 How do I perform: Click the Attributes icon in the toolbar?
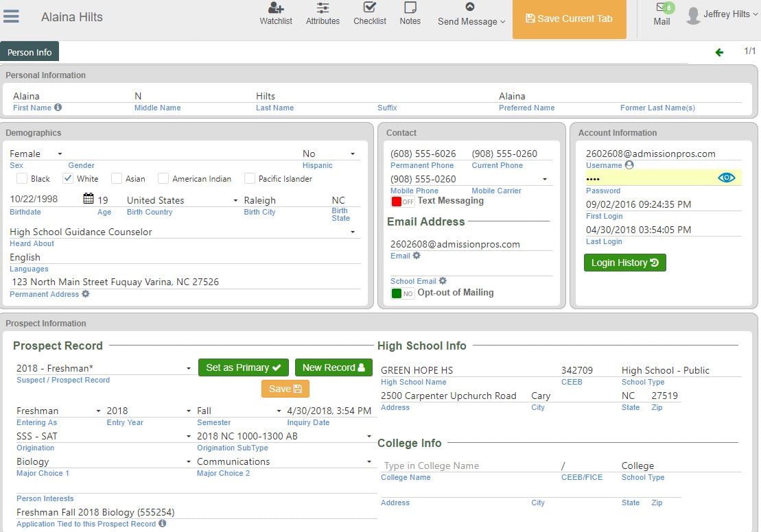323,14
